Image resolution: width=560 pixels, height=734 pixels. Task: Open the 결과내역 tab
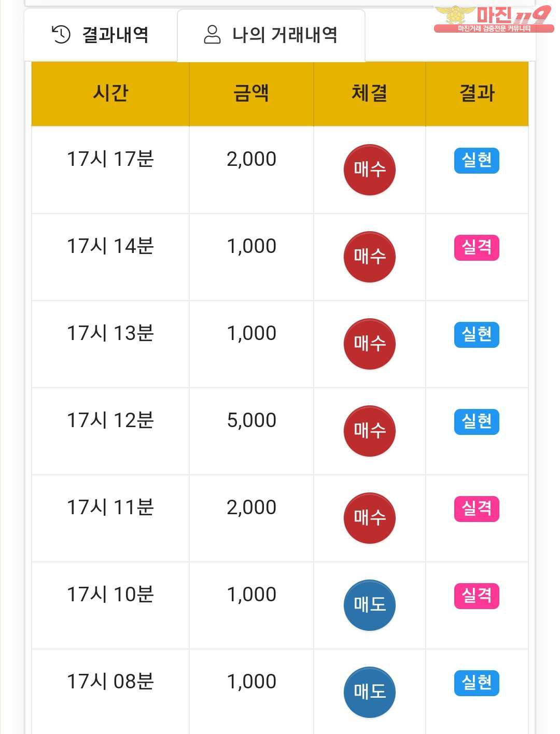[x=101, y=35]
